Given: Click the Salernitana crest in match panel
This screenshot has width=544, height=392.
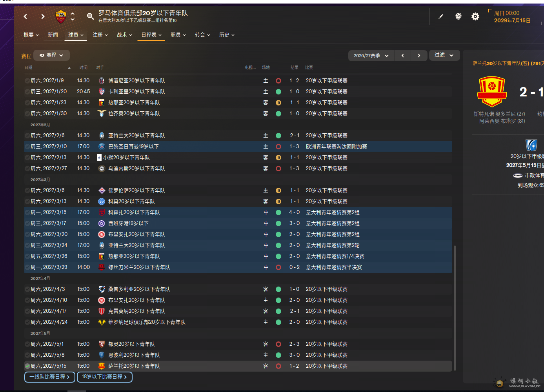Looking at the screenshot, I should 492,92.
